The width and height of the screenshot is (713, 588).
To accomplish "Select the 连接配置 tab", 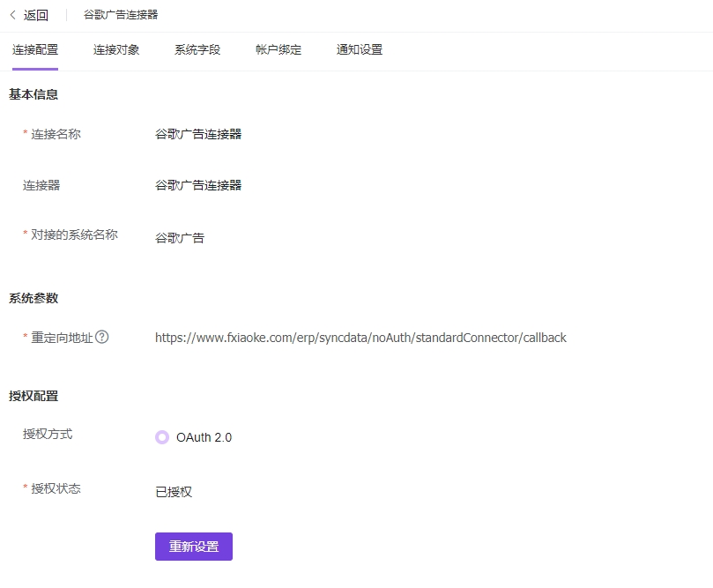I will tap(35, 50).
